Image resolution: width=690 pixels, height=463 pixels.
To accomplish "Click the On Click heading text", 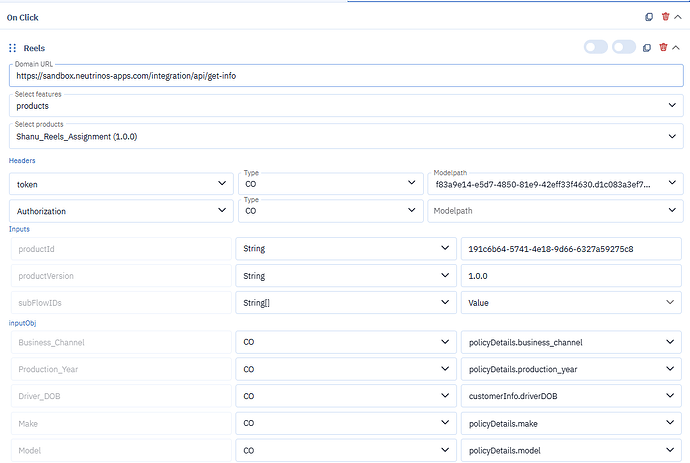I will click(22, 18).
